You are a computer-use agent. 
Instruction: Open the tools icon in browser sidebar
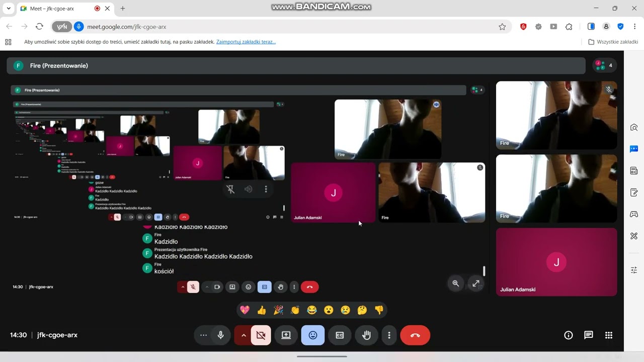[634, 236]
